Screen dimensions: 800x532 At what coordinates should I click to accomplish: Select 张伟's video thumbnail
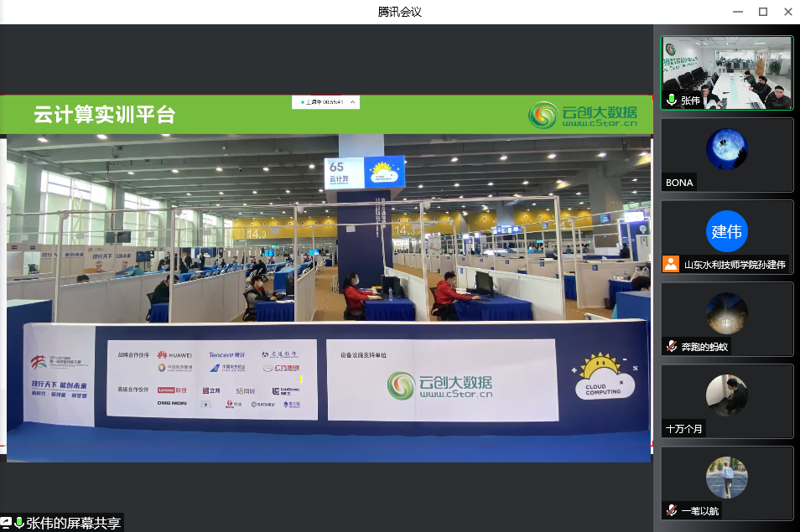[x=726, y=72]
